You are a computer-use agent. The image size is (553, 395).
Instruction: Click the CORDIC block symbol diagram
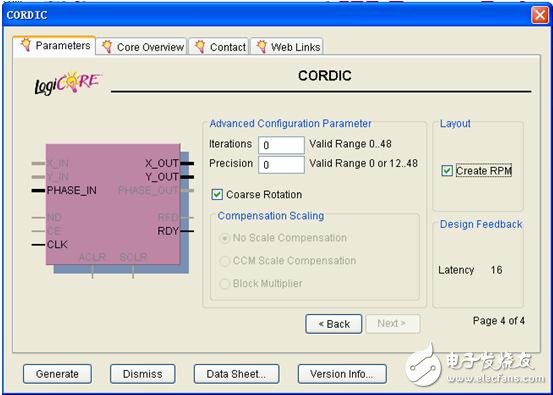coord(113,208)
